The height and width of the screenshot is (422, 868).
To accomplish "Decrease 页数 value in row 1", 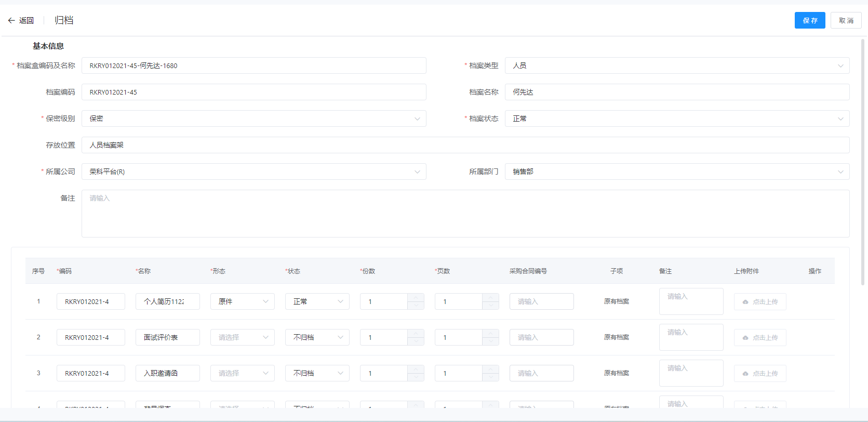I will (x=490, y=306).
